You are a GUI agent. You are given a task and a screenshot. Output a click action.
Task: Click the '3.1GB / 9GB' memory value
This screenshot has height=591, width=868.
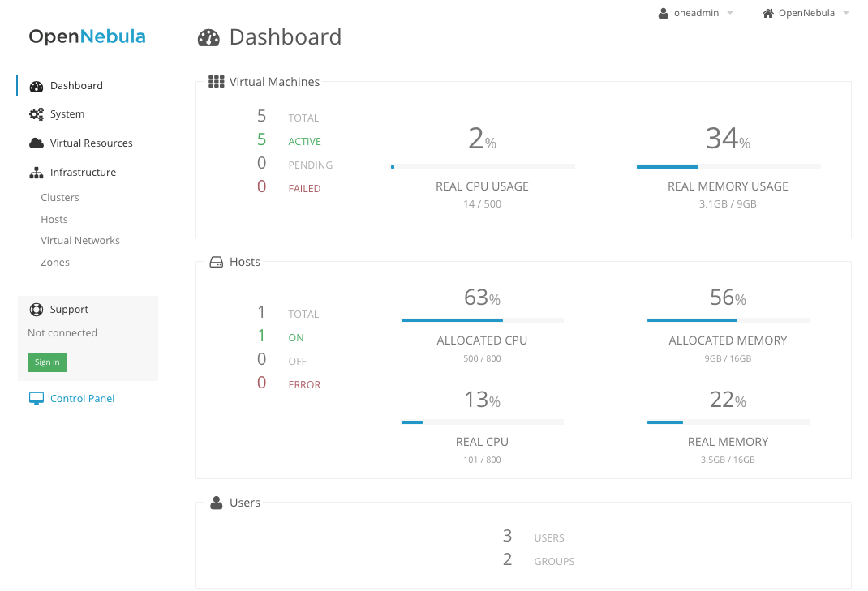tap(728, 204)
